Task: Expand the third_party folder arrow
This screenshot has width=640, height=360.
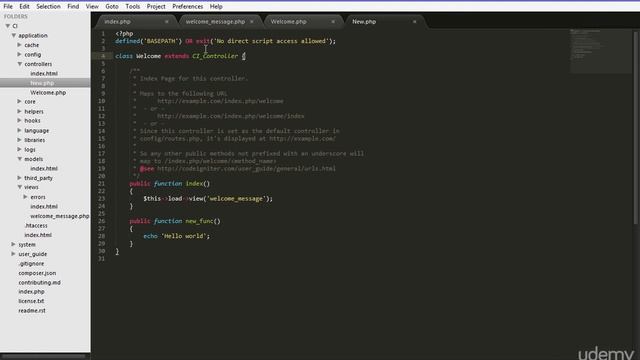Action: point(19,178)
